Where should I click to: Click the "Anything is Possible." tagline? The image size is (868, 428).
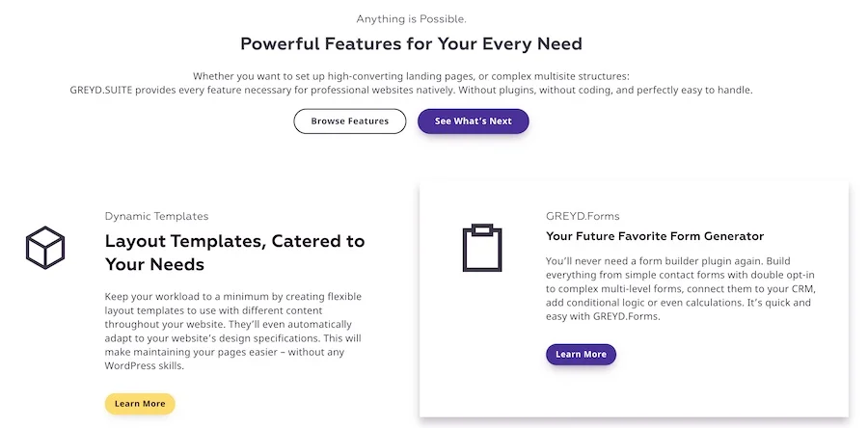(411, 18)
